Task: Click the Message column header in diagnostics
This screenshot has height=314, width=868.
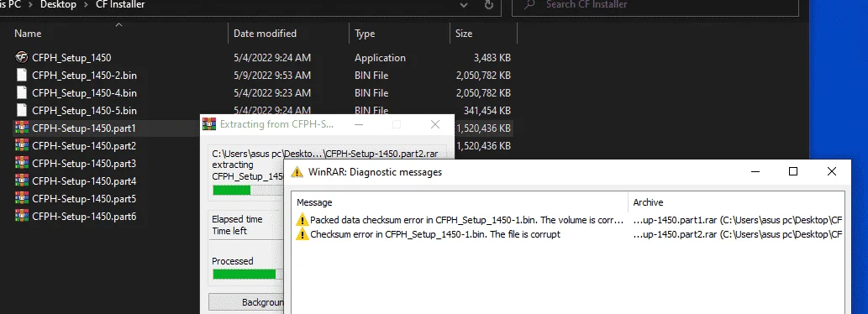Action: coord(314,202)
